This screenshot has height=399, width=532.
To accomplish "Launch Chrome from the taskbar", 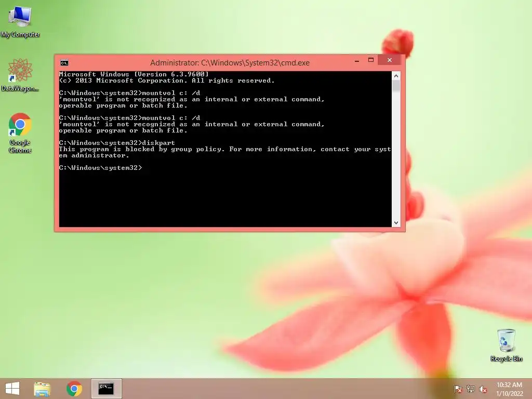I will (x=74, y=389).
